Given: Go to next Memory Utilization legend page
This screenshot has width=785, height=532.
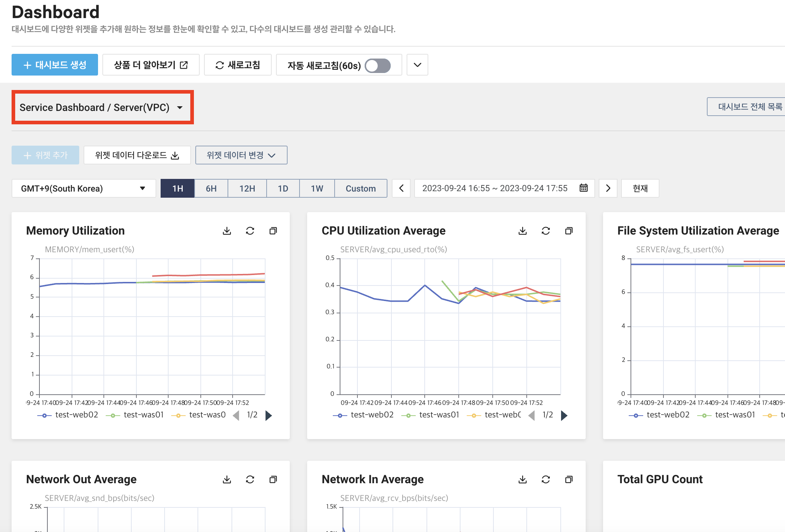Looking at the screenshot, I should coord(268,415).
